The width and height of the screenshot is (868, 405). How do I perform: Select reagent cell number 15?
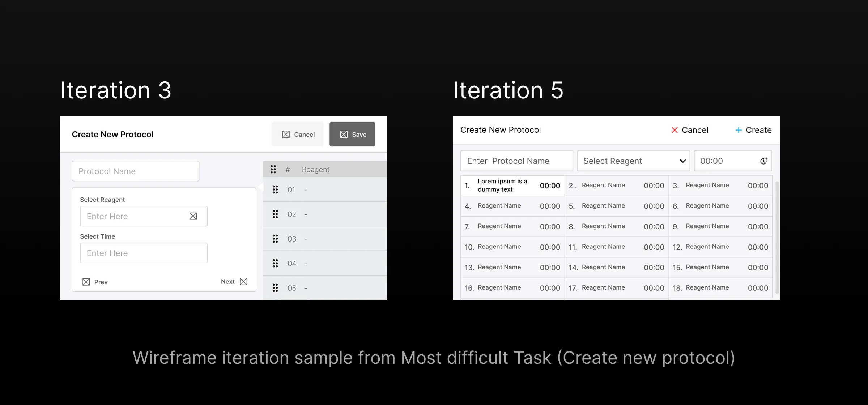pyautogui.click(x=720, y=268)
